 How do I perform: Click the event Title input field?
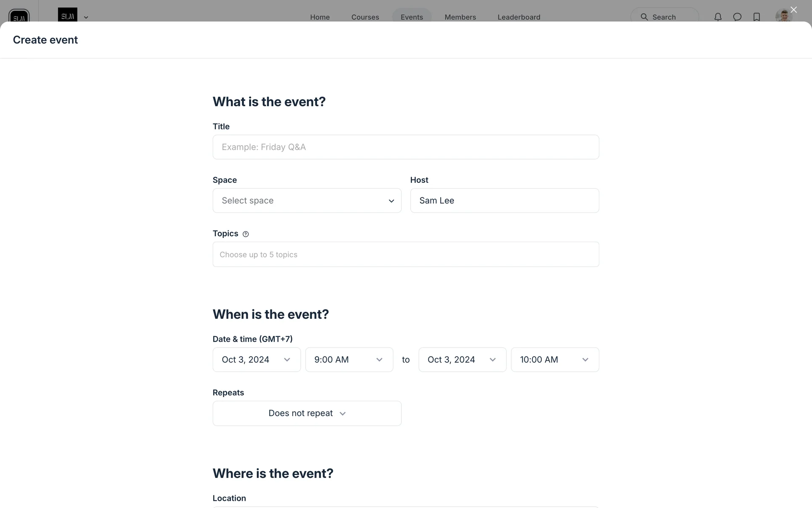tap(406, 147)
